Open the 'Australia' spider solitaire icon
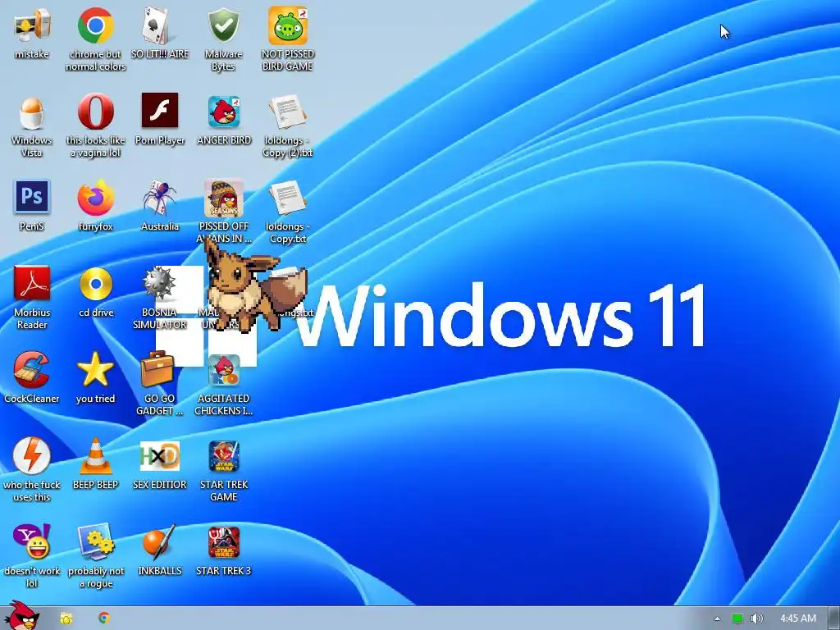Screen dimensions: 840x630 (160, 197)
